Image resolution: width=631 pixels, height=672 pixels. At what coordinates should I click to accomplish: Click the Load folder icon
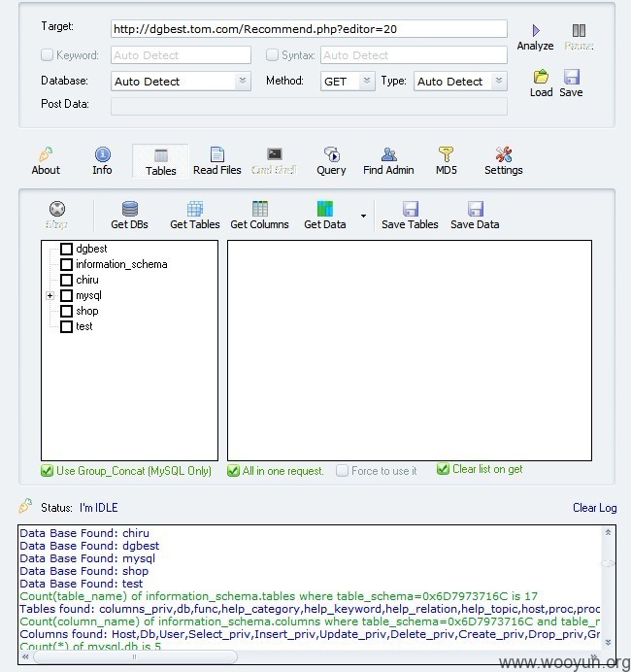point(541,77)
